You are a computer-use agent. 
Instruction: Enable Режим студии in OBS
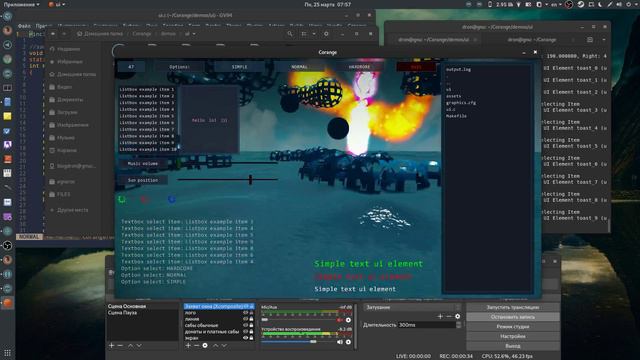513,327
